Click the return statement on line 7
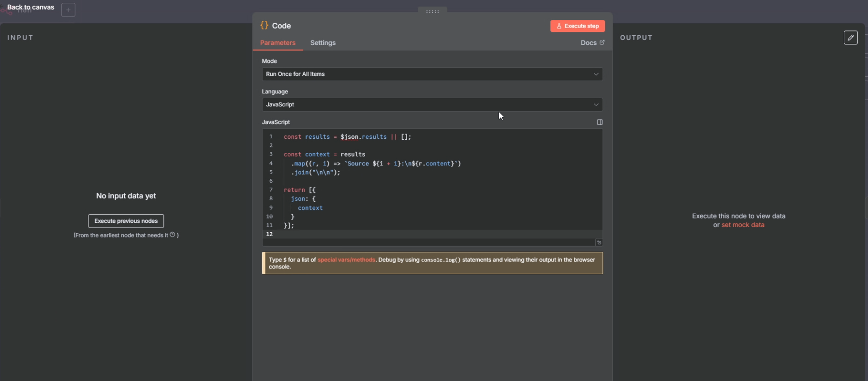 coord(294,190)
